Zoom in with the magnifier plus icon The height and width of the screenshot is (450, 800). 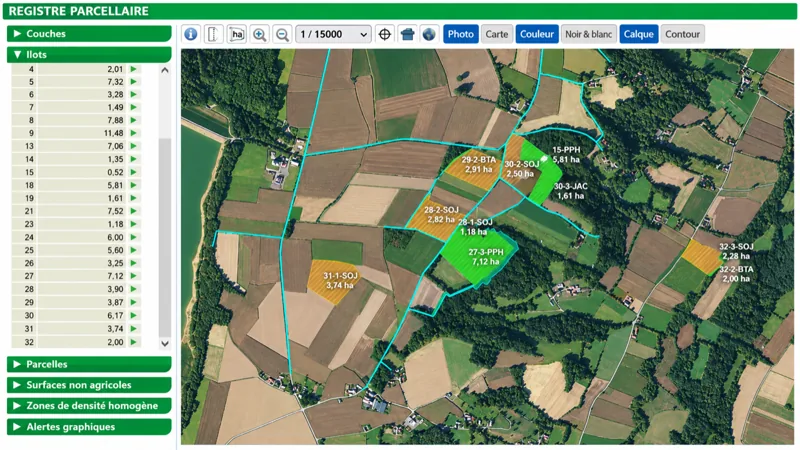pos(260,34)
